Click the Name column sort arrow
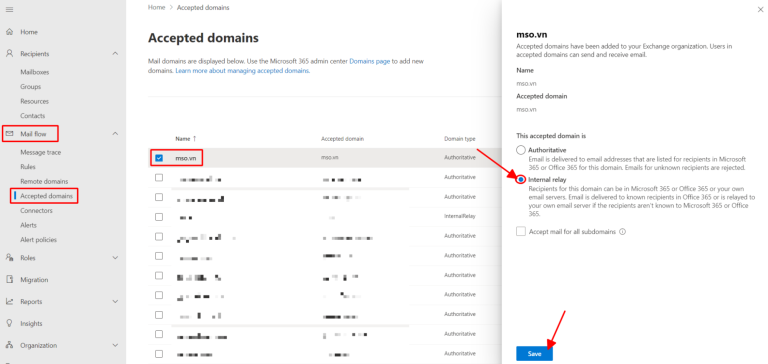Image resolution: width=768 pixels, height=364 pixels. 194,139
